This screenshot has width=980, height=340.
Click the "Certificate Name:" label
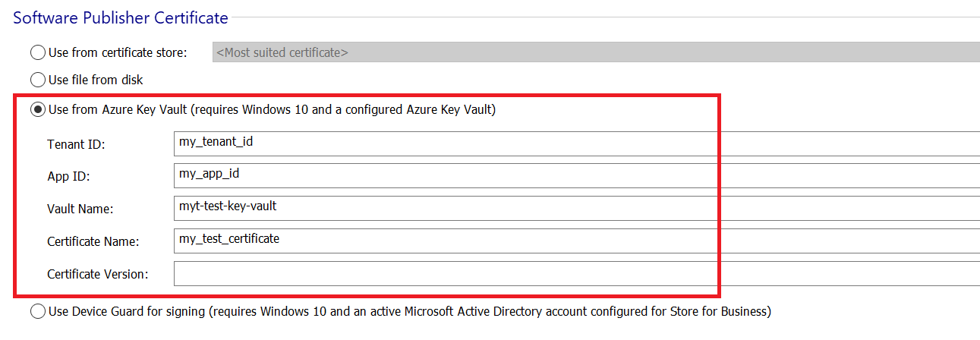(x=93, y=241)
